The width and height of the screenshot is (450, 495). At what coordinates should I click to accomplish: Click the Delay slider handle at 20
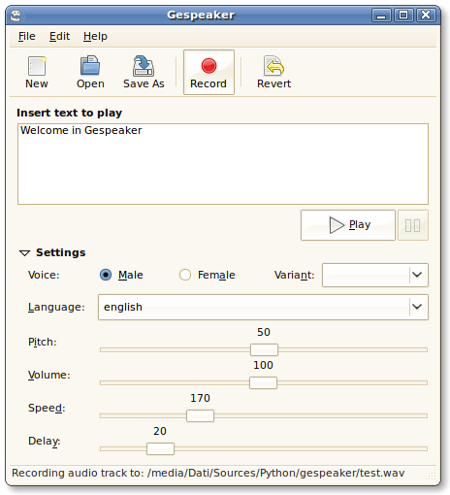pos(160,449)
